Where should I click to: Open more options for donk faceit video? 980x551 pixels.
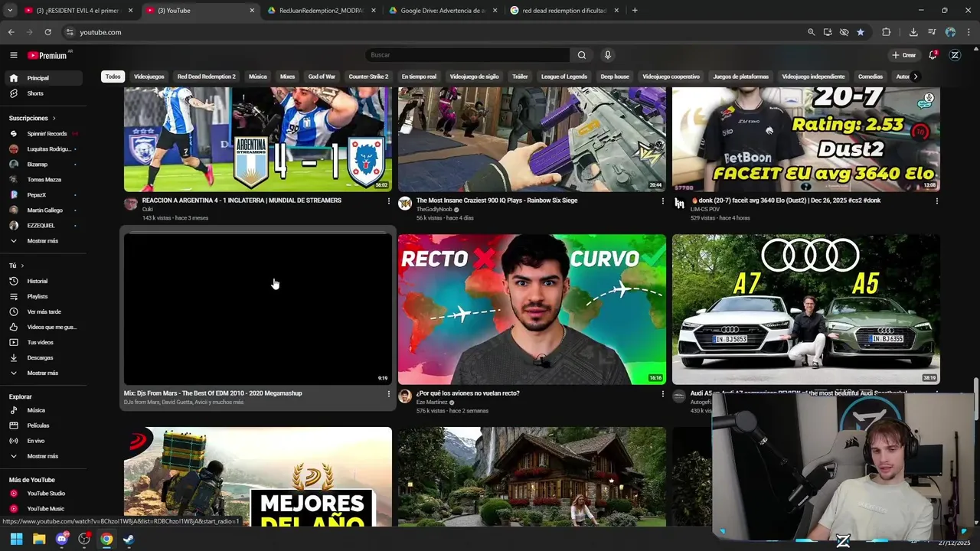[x=936, y=201]
